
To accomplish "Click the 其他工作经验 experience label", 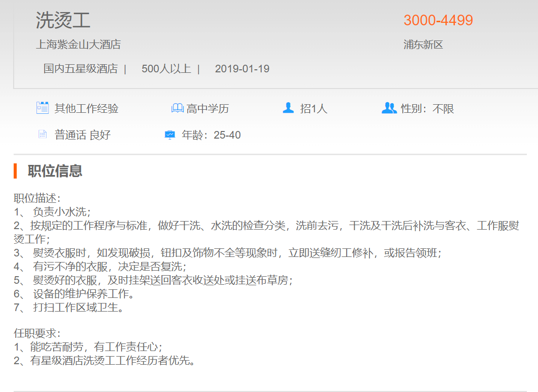I will click(x=86, y=108).
